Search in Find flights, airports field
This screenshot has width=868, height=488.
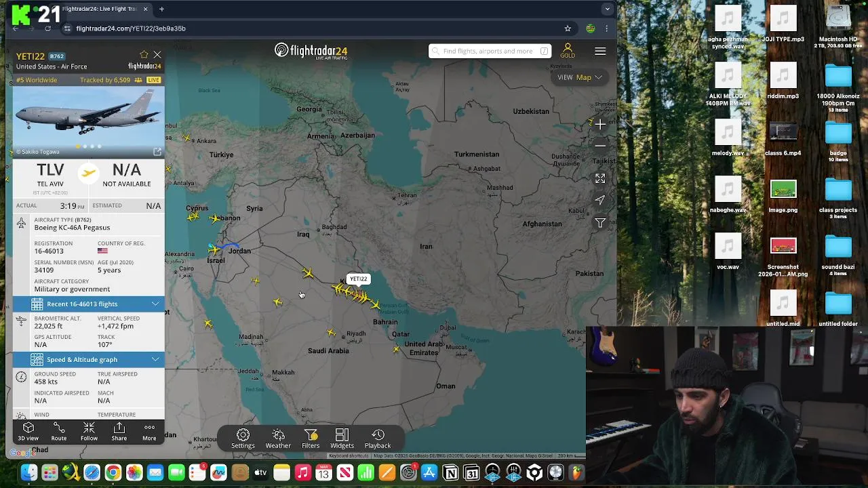point(490,51)
